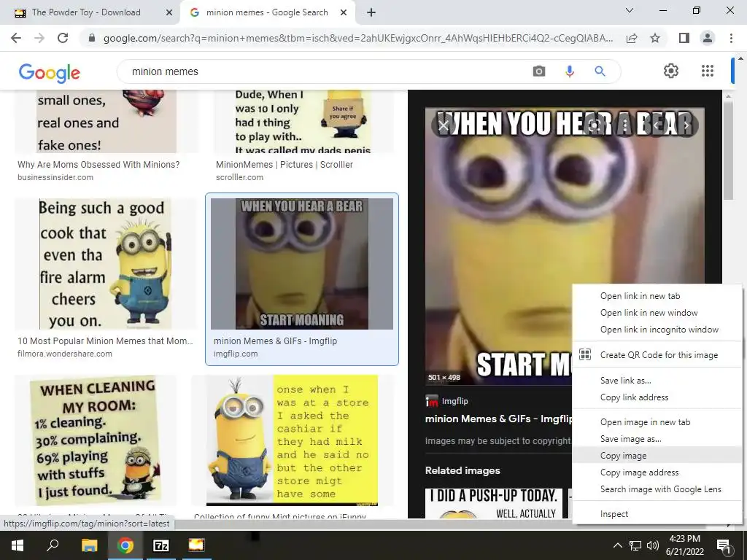Click the address bar URL

point(357,38)
